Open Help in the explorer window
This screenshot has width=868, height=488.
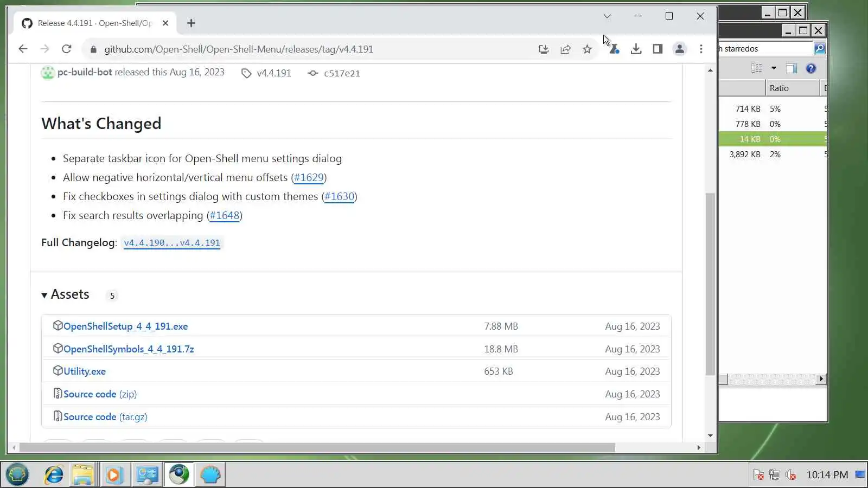(x=811, y=68)
